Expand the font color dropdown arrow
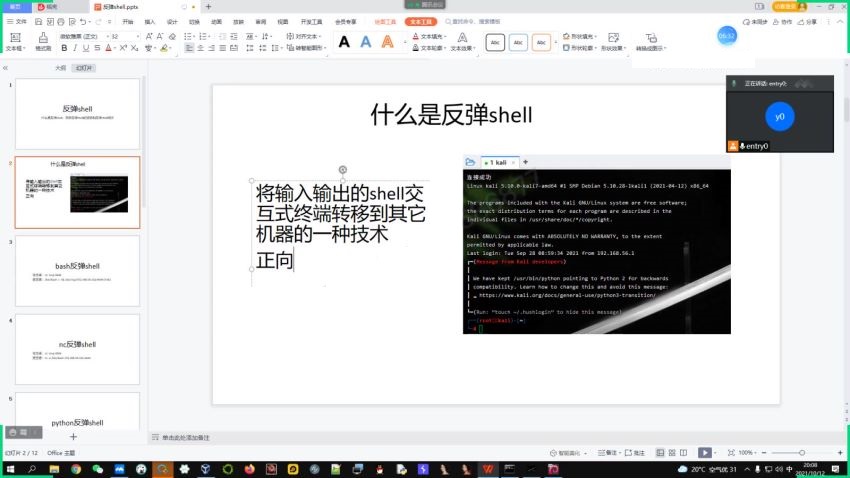The height and width of the screenshot is (478, 850). (115, 48)
